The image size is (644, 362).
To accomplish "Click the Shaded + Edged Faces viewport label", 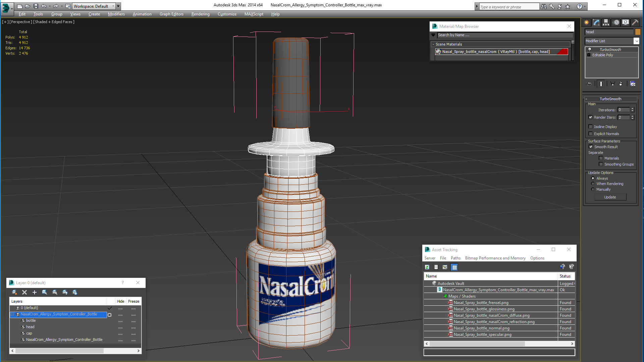I will [x=54, y=22].
